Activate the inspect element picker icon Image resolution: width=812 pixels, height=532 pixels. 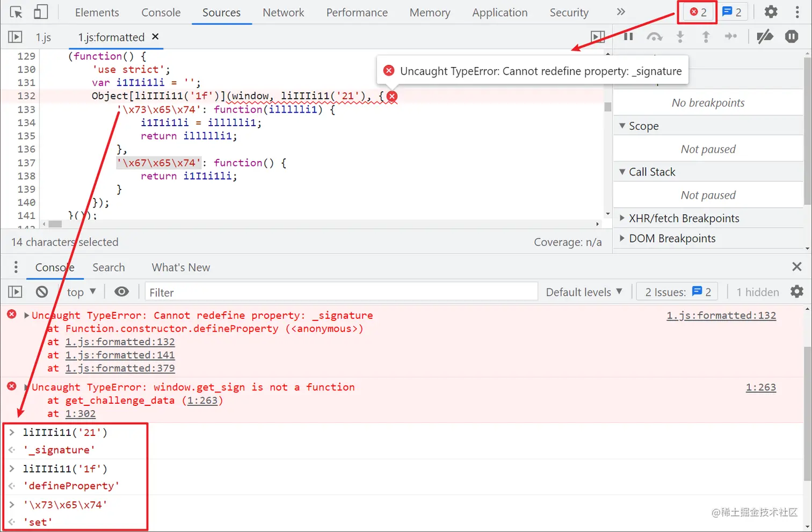tap(16, 12)
